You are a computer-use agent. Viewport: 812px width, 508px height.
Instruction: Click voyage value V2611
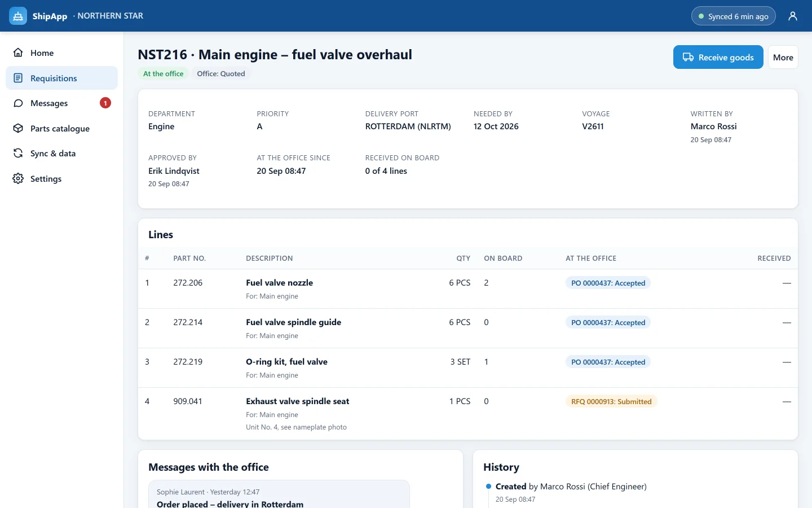click(x=593, y=126)
